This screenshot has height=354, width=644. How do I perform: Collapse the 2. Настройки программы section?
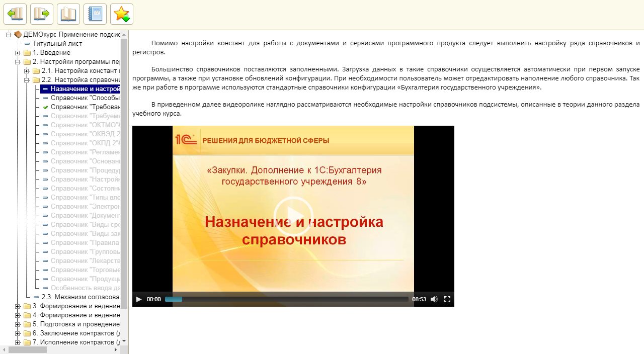(18, 62)
